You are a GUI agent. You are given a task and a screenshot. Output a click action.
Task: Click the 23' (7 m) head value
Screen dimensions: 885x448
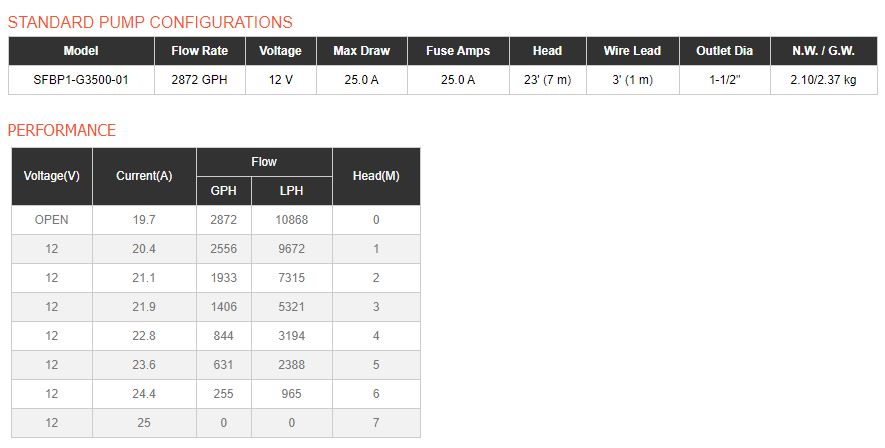pyautogui.click(x=547, y=80)
